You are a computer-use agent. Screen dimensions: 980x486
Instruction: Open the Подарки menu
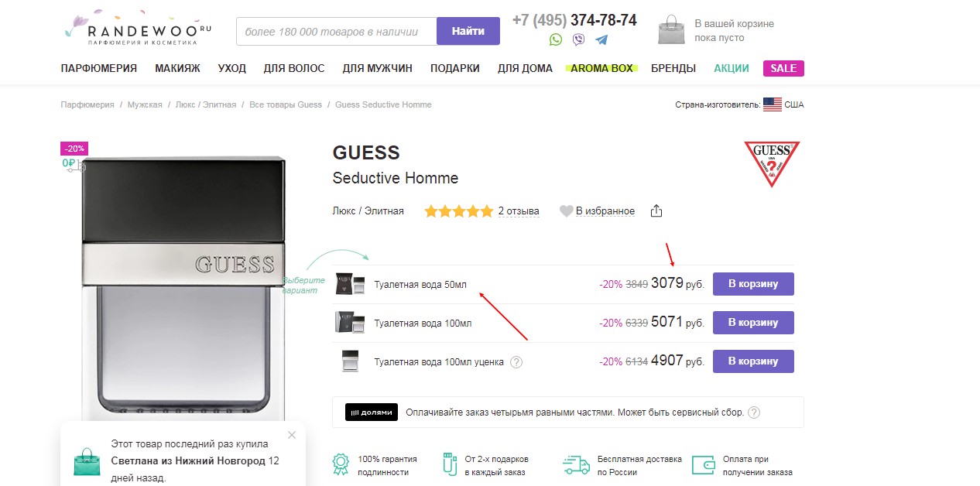[x=455, y=68]
